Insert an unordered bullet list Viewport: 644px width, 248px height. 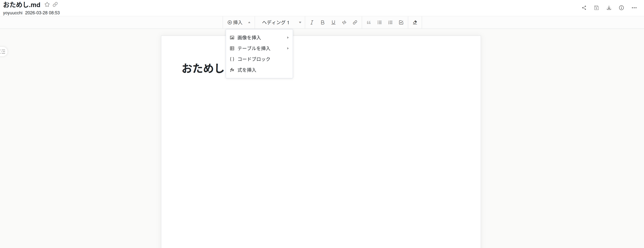(x=379, y=23)
